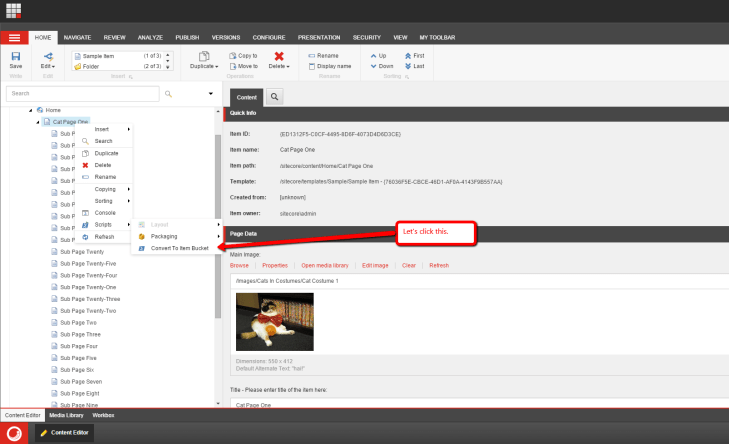Click the Packaging icon in the submenu
Image resolution: width=729 pixels, height=444 pixels.
point(142,236)
